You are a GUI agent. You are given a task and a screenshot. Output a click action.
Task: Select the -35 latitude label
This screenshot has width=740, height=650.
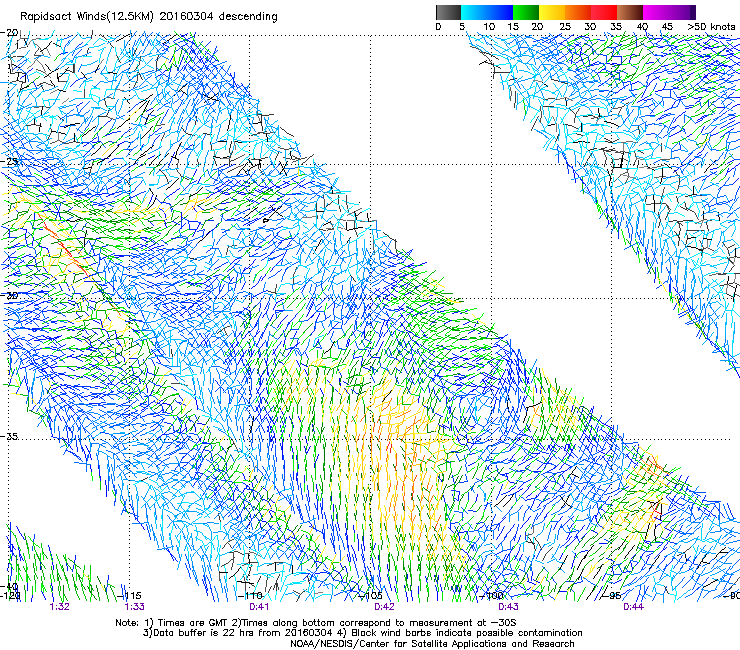[x=9, y=436]
